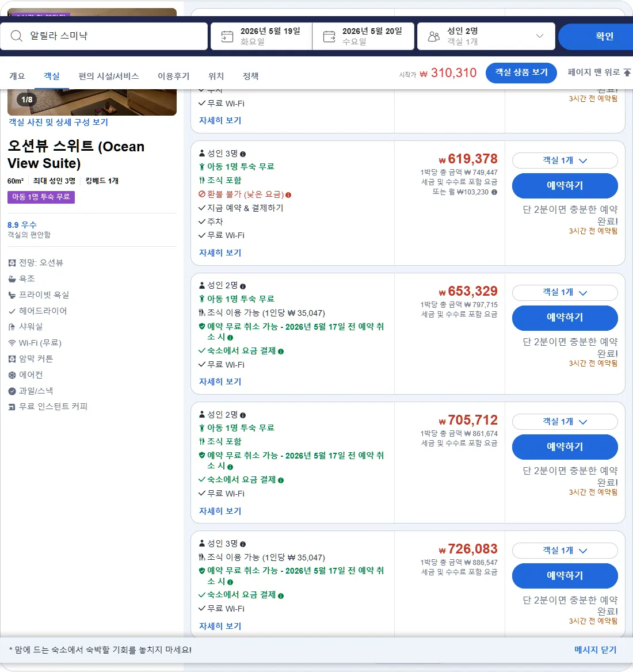This screenshot has width=633, height=672.
Task: Click the scroll-to-top arrow icon
Action: point(627,72)
